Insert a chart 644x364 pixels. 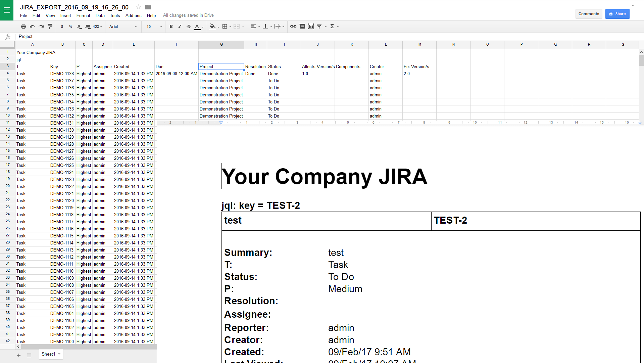click(x=311, y=27)
